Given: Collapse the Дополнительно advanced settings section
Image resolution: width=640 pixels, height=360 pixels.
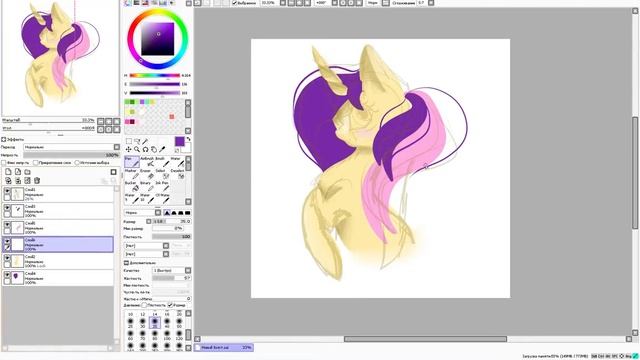Looking at the screenshot, I should click(126, 263).
